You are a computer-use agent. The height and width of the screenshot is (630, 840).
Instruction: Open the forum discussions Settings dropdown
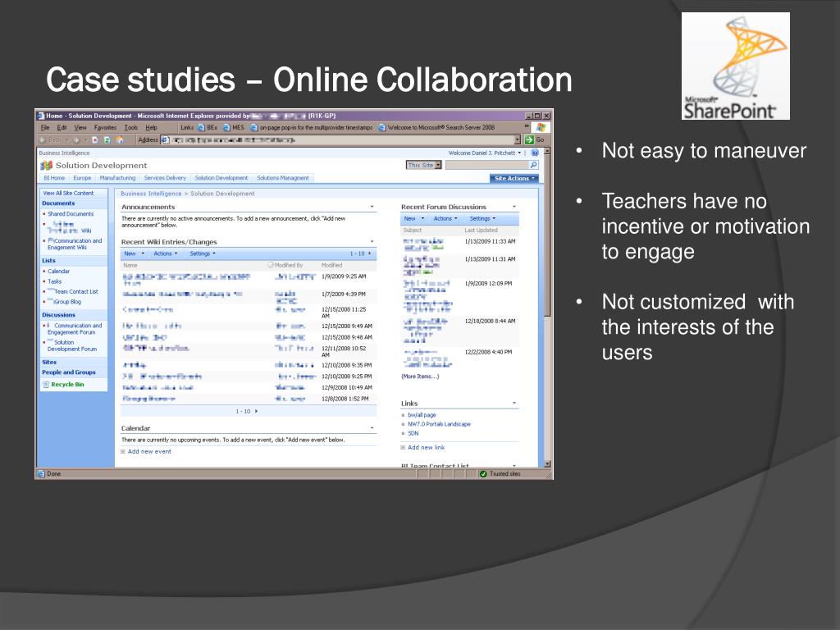[x=482, y=218]
